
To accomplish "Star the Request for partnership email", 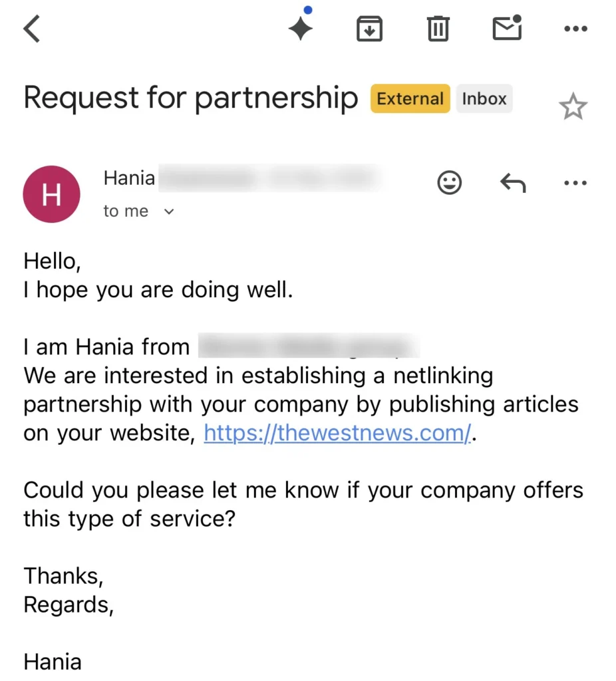I will 573,106.
